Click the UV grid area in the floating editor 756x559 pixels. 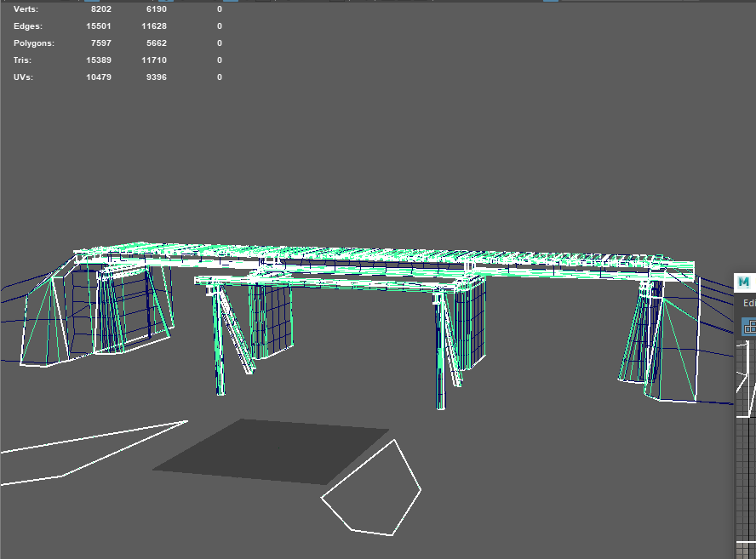coord(746,449)
